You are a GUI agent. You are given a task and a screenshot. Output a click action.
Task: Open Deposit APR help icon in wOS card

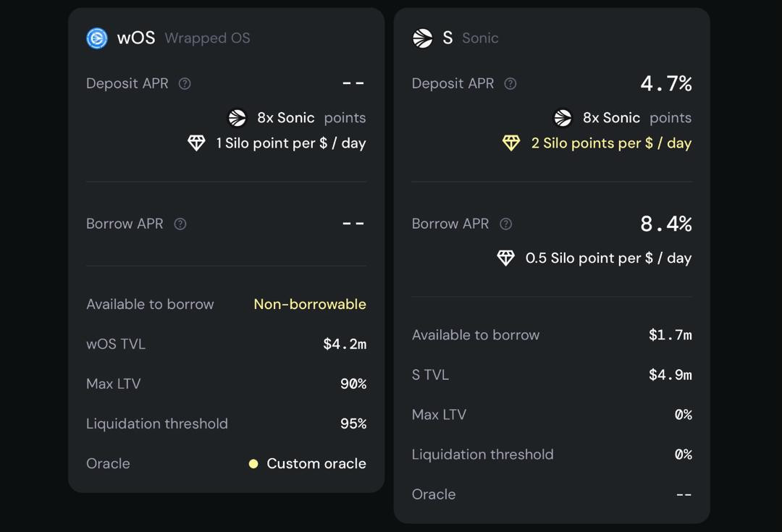[185, 84]
